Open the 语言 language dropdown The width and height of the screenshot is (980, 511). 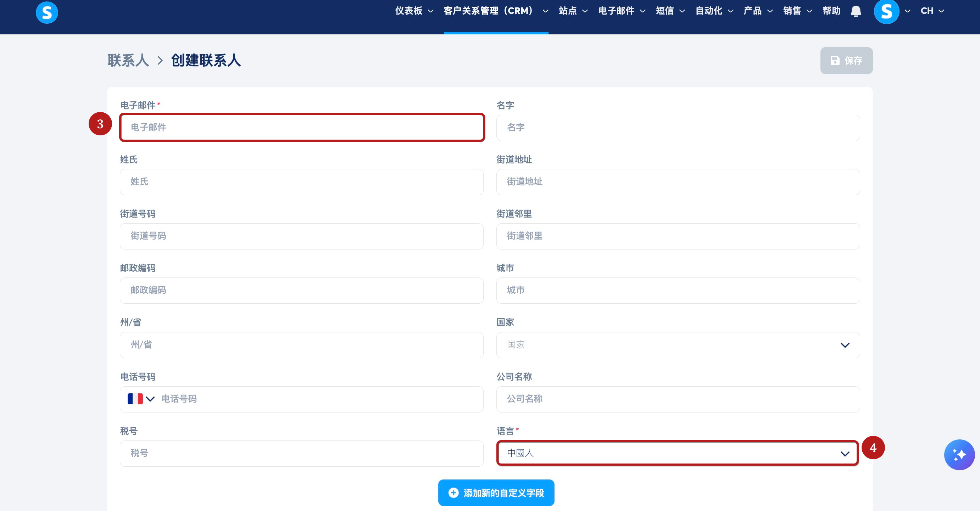pos(678,453)
